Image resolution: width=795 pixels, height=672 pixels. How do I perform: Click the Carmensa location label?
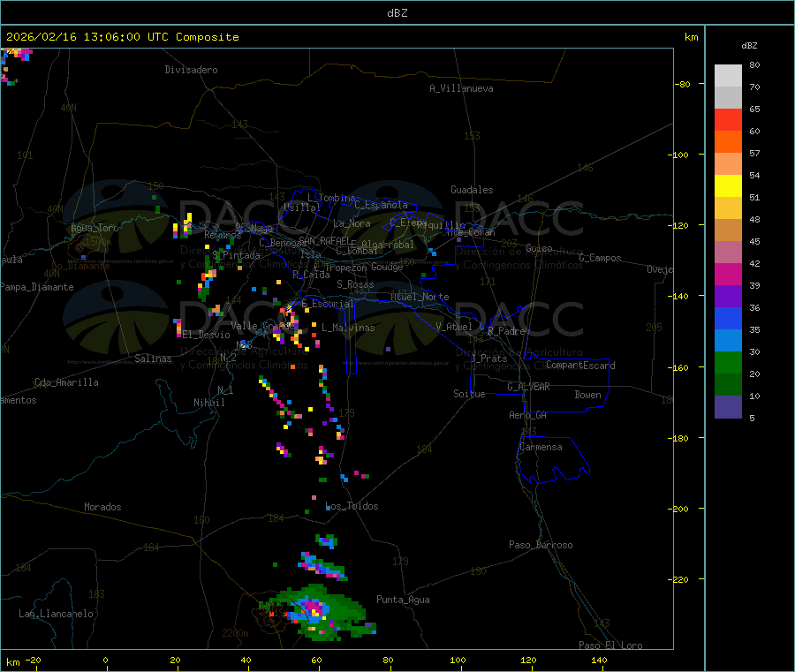(x=541, y=447)
